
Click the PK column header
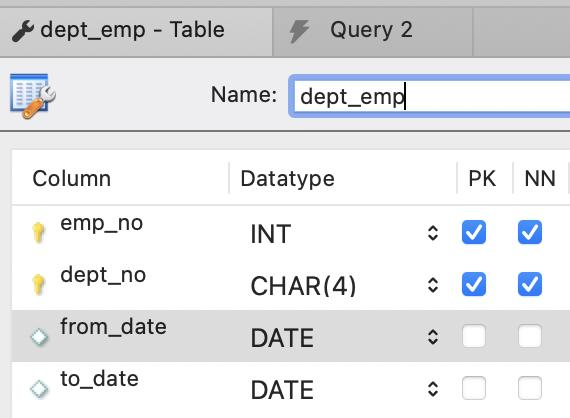pos(482,178)
